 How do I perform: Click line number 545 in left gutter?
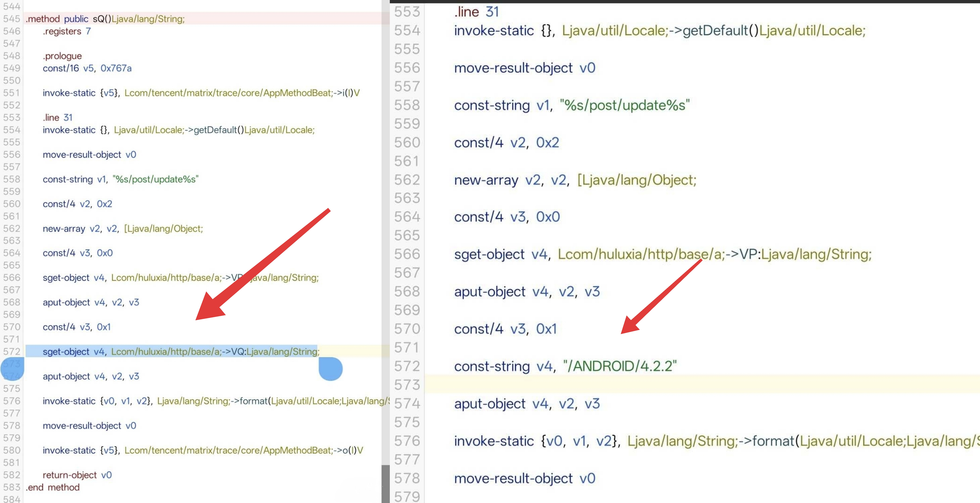click(11, 19)
